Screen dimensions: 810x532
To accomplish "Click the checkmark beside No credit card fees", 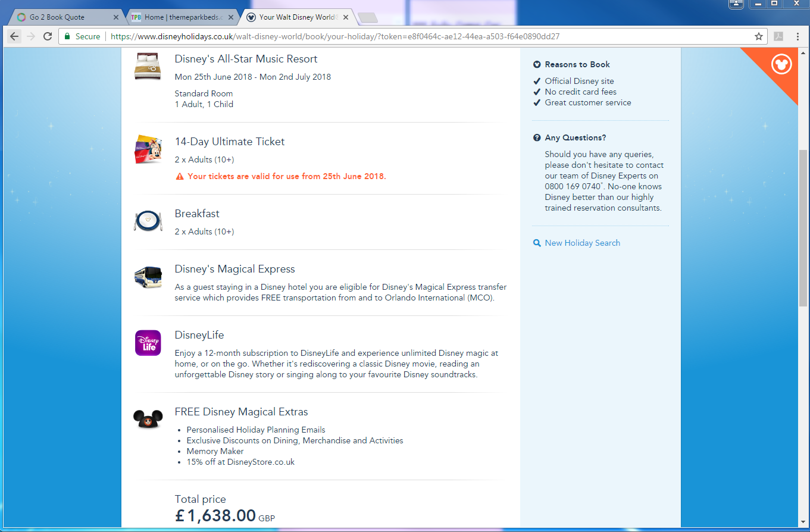I will [537, 92].
